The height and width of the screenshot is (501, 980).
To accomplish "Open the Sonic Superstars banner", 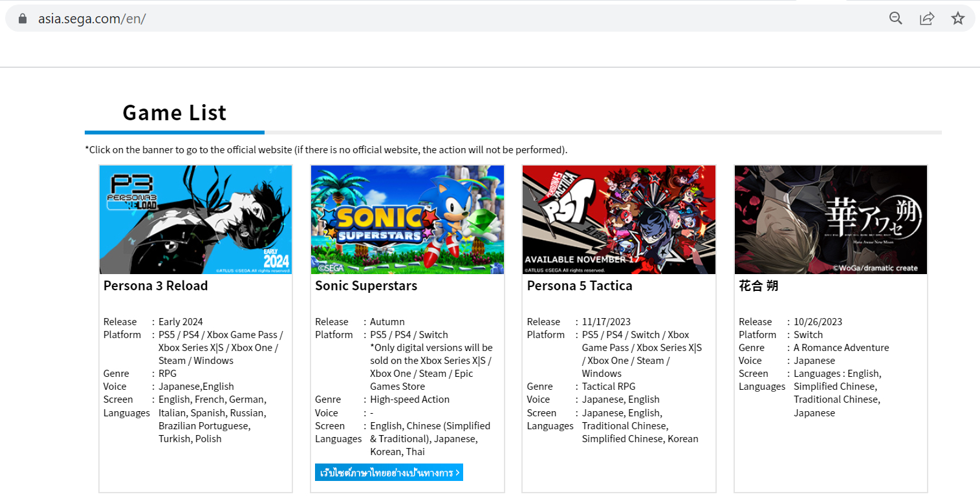I will 408,220.
